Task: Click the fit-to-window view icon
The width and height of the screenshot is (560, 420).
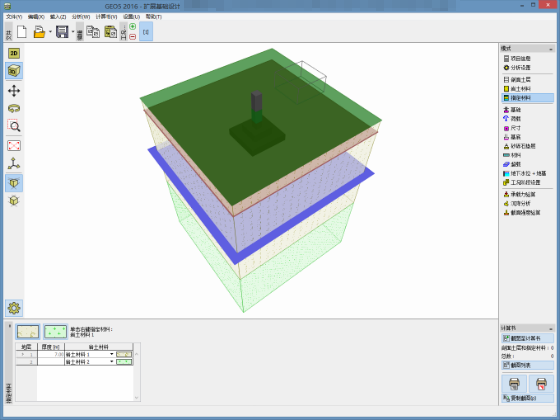Action: [14, 146]
